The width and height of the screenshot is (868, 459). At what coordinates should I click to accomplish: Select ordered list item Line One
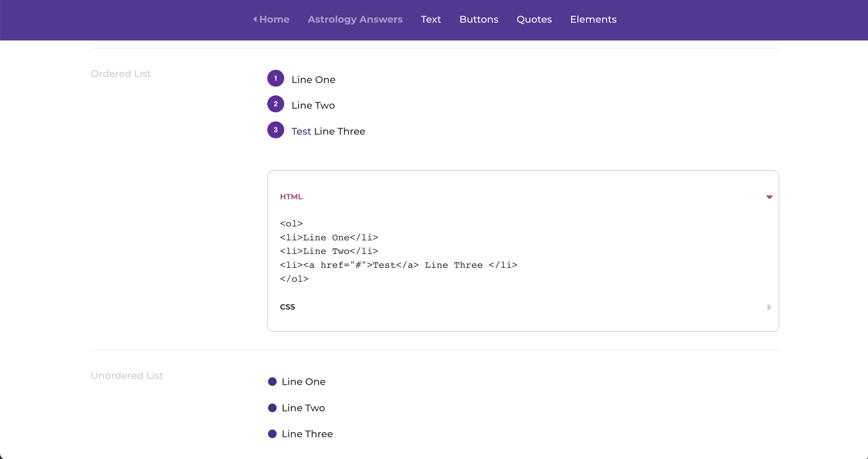click(x=313, y=79)
